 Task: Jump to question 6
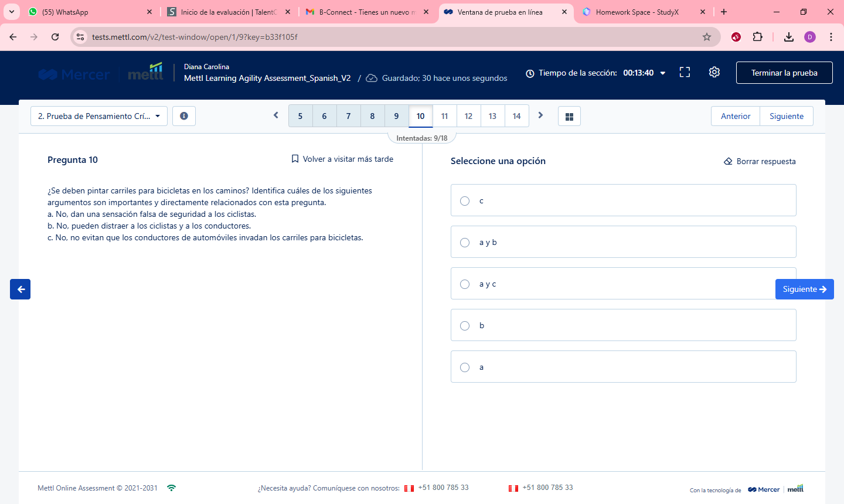point(324,116)
